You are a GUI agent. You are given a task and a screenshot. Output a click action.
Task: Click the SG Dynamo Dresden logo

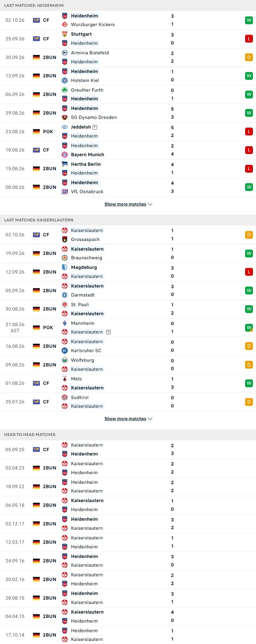click(x=65, y=117)
